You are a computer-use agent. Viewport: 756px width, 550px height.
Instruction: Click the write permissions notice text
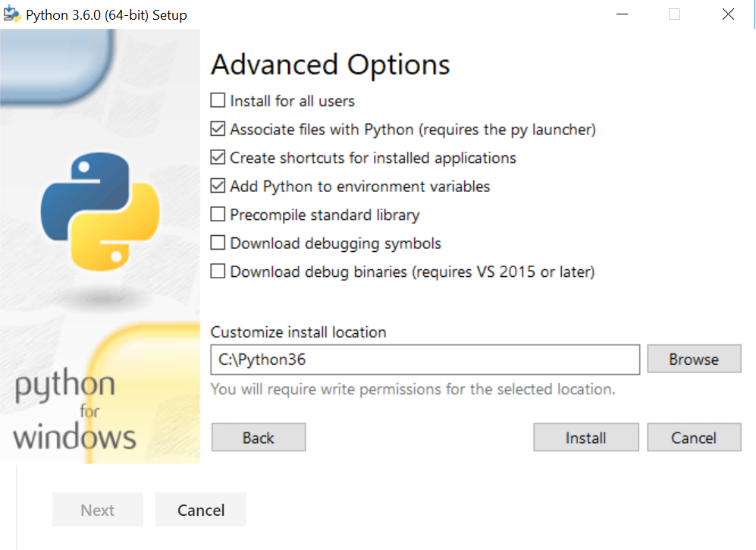(x=413, y=389)
